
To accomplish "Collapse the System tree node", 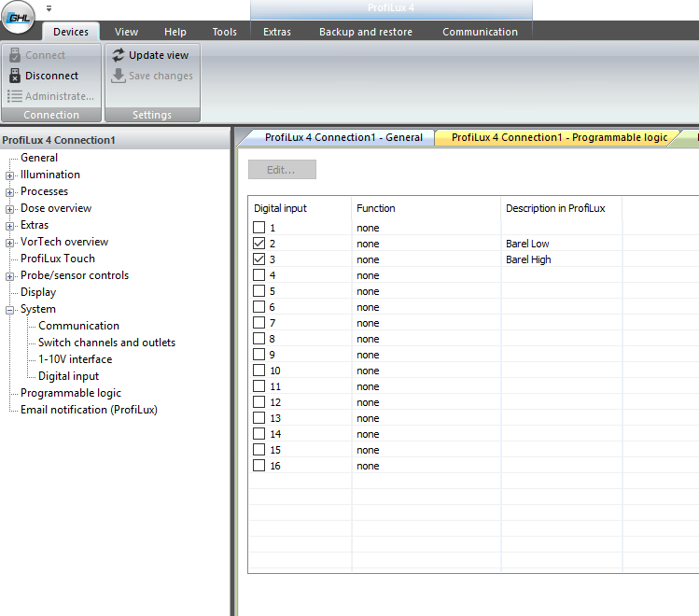I will pos(9,310).
